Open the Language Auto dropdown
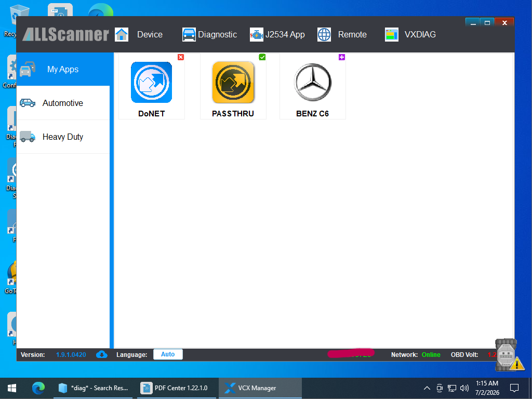 pyautogui.click(x=168, y=354)
